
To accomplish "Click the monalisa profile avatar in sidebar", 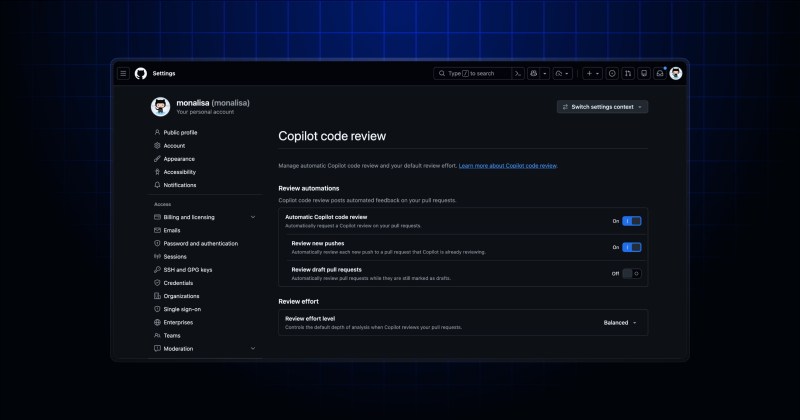I will point(161,107).
